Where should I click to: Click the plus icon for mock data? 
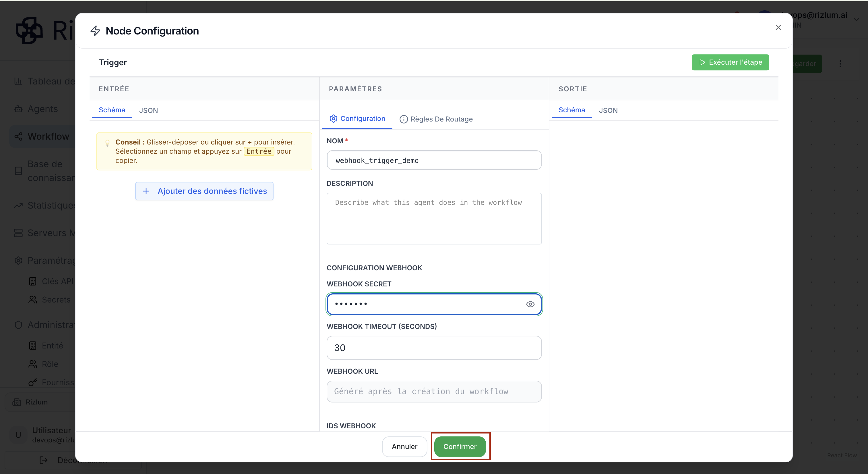point(146,191)
